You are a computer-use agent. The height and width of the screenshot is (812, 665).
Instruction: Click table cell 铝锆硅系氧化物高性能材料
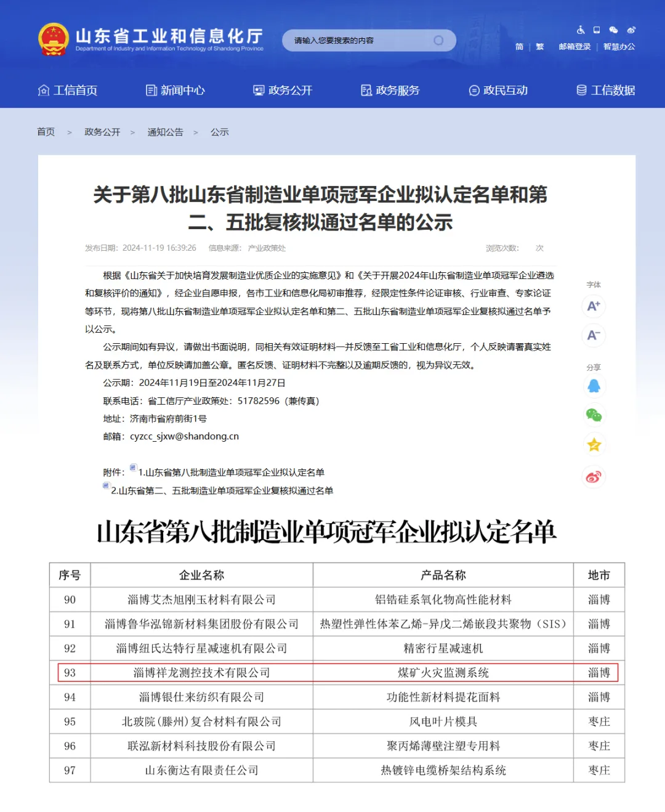tap(443, 600)
